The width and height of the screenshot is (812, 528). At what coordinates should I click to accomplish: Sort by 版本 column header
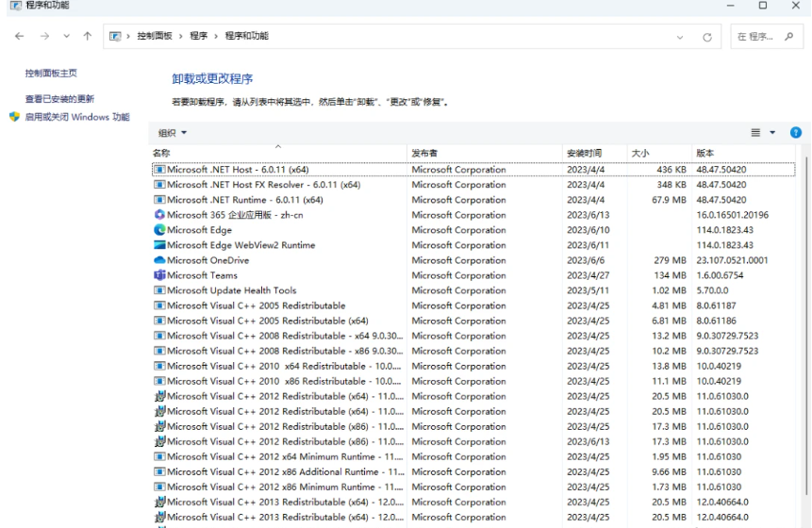tap(743, 153)
